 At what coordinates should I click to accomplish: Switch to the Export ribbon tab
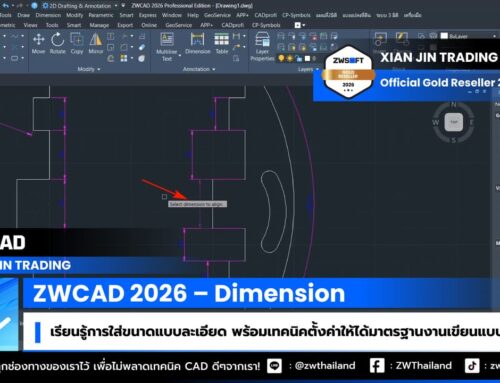point(125,25)
